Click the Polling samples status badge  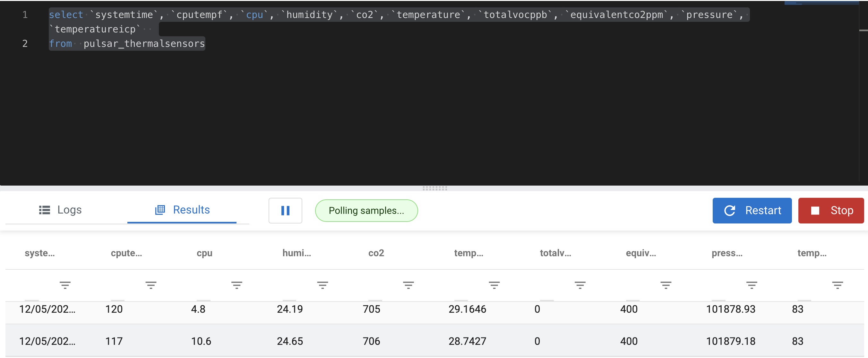[366, 210]
